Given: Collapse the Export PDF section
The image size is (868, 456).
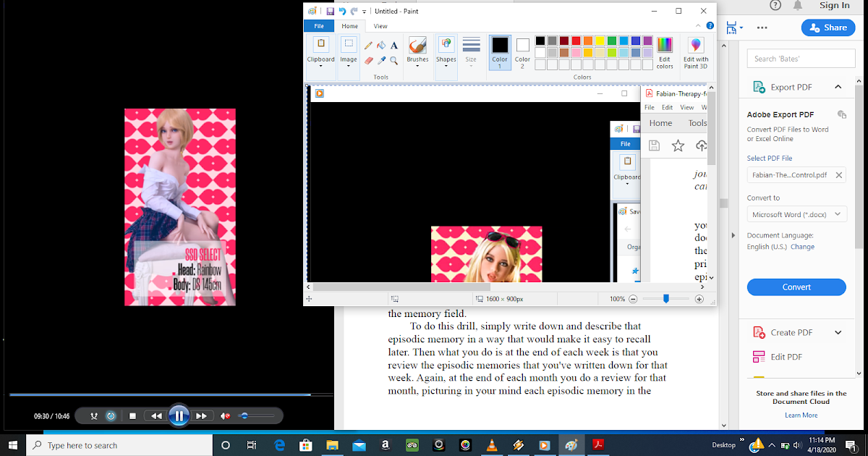Looking at the screenshot, I should tap(838, 87).
